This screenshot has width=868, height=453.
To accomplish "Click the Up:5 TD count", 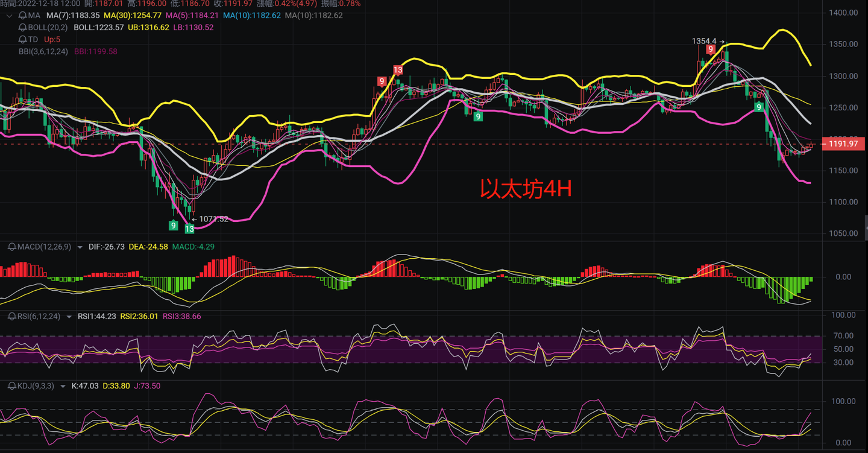I will point(52,39).
